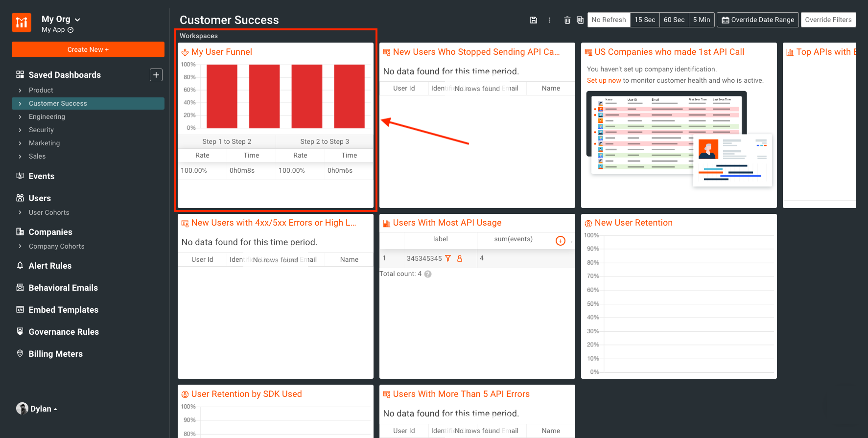868x438 pixels.
Task: Set refresh to 60 Sec
Action: [x=674, y=20]
